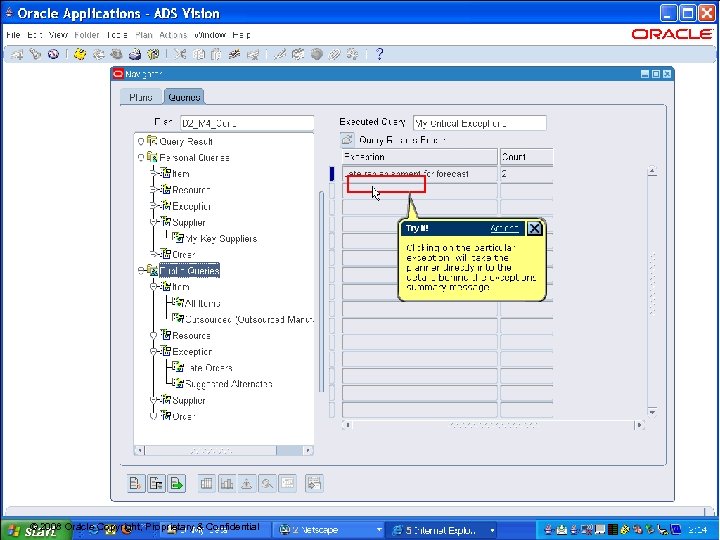Click the Action link in Try It tooltip

[x=504, y=228]
